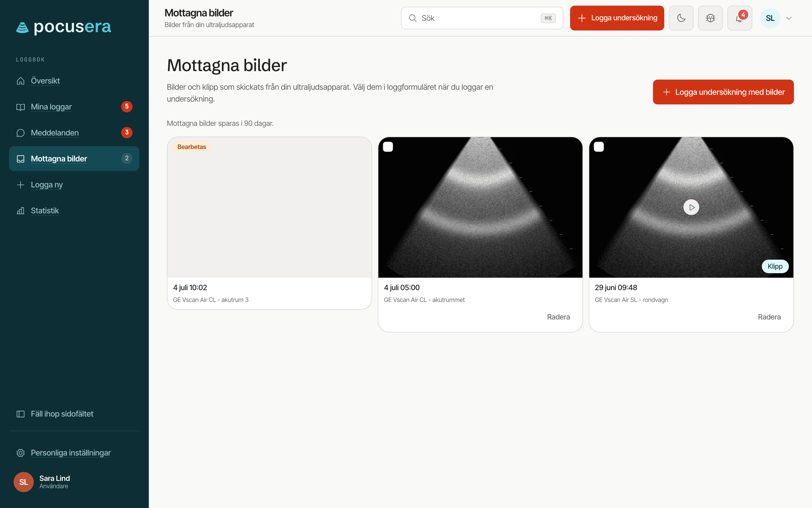Viewport: 812px width, 508px height.
Task: Click text "GE Vscan Air CL - akutrummet"
Action: coord(424,300)
